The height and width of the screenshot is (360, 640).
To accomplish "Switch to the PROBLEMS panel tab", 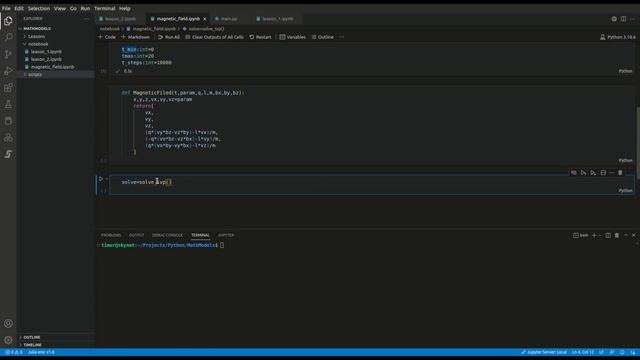I will (111, 235).
